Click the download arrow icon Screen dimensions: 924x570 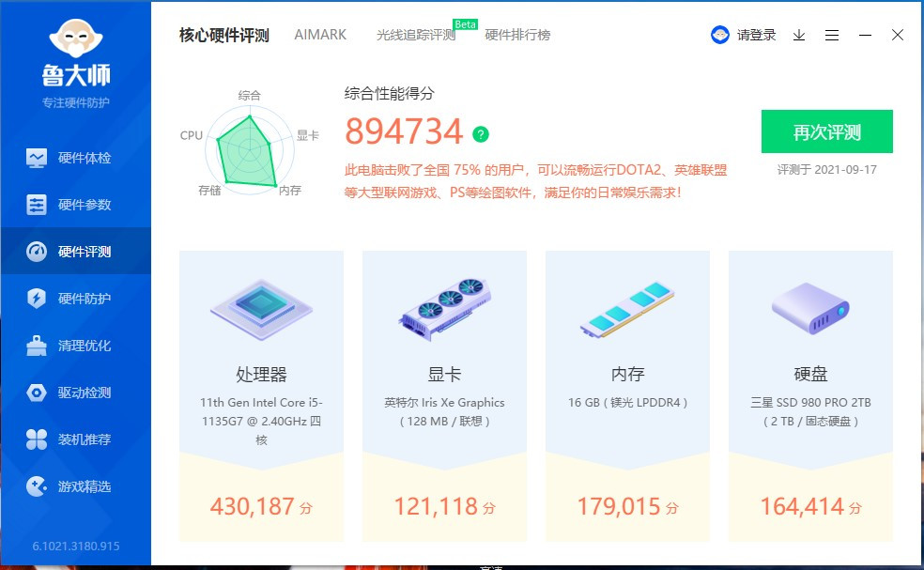pyautogui.click(x=799, y=36)
